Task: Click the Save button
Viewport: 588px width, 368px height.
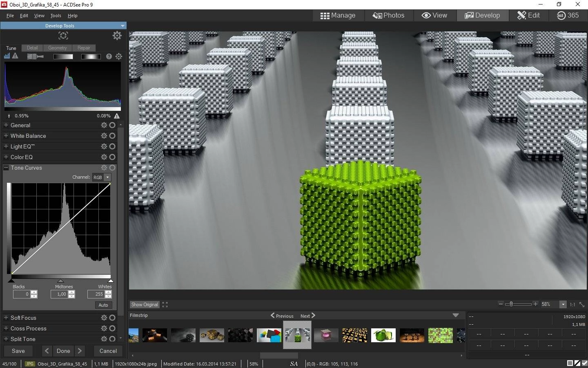Action: pos(18,351)
